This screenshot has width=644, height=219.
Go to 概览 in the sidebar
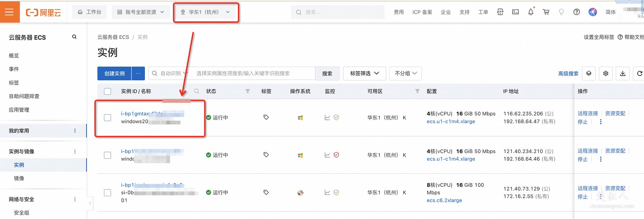point(14,56)
